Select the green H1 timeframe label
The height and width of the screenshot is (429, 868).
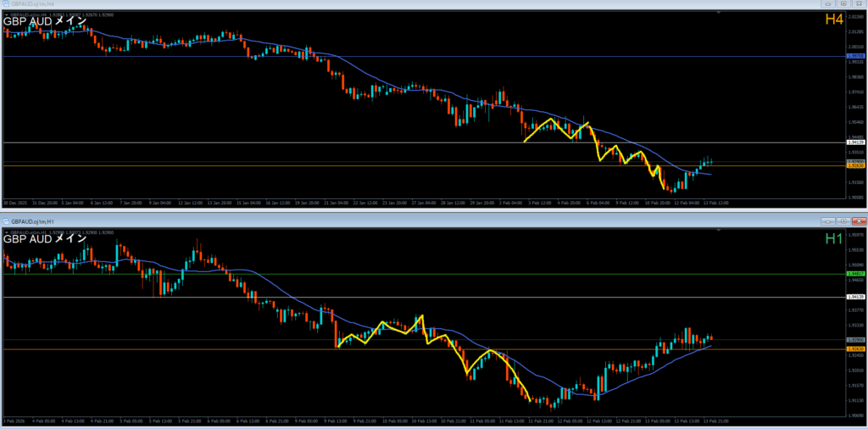point(833,240)
